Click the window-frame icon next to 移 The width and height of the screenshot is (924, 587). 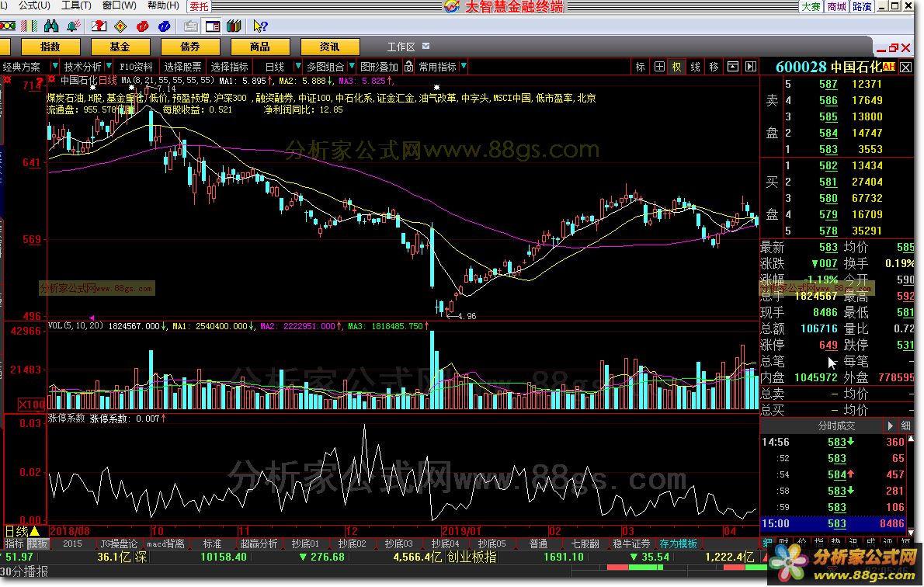pyautogui.click(x=732, y=67)
